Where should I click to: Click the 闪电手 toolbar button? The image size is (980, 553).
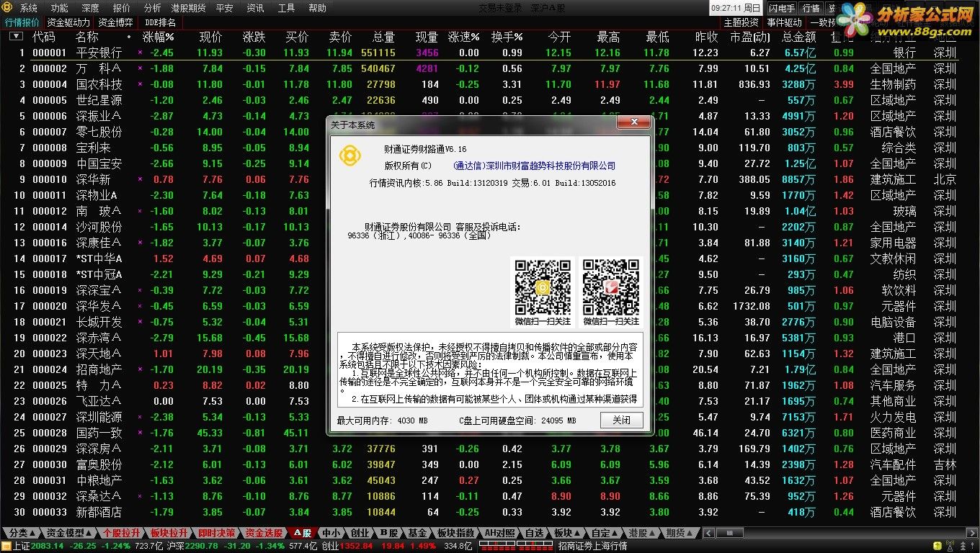pos(782,8)
